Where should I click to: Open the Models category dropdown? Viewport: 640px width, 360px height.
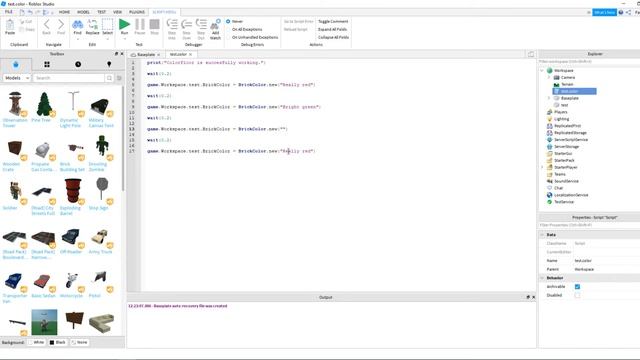pos(17,78)
